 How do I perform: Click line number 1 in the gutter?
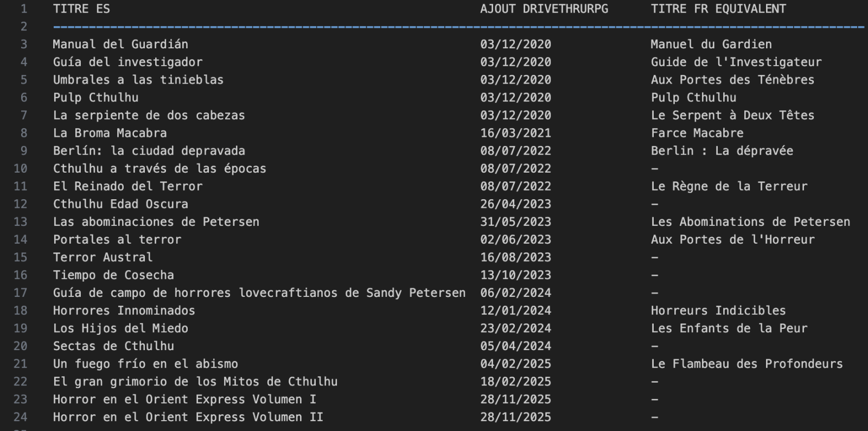pos(23,9)
